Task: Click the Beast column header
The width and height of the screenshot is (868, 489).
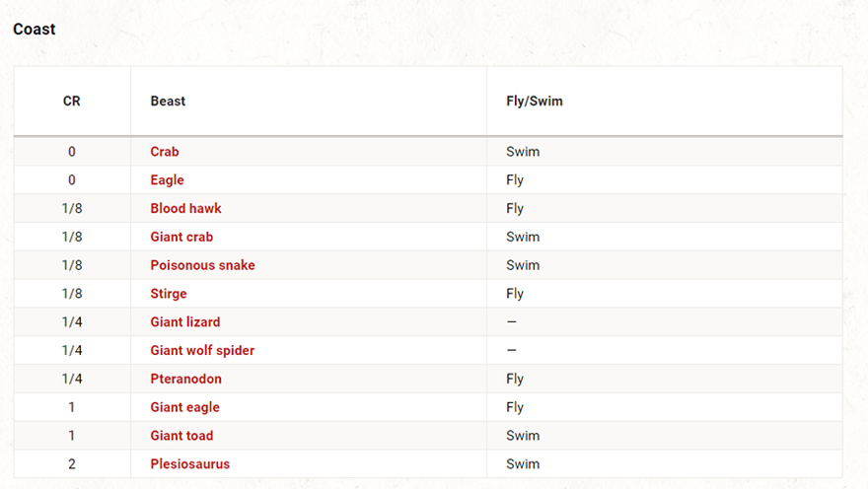Action: [x=168, y=102]
